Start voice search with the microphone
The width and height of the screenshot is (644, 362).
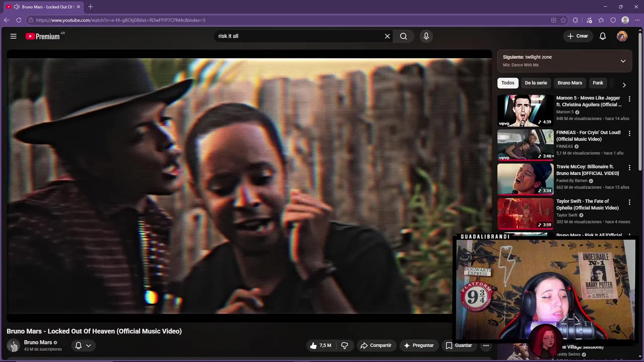pos(426,36)
